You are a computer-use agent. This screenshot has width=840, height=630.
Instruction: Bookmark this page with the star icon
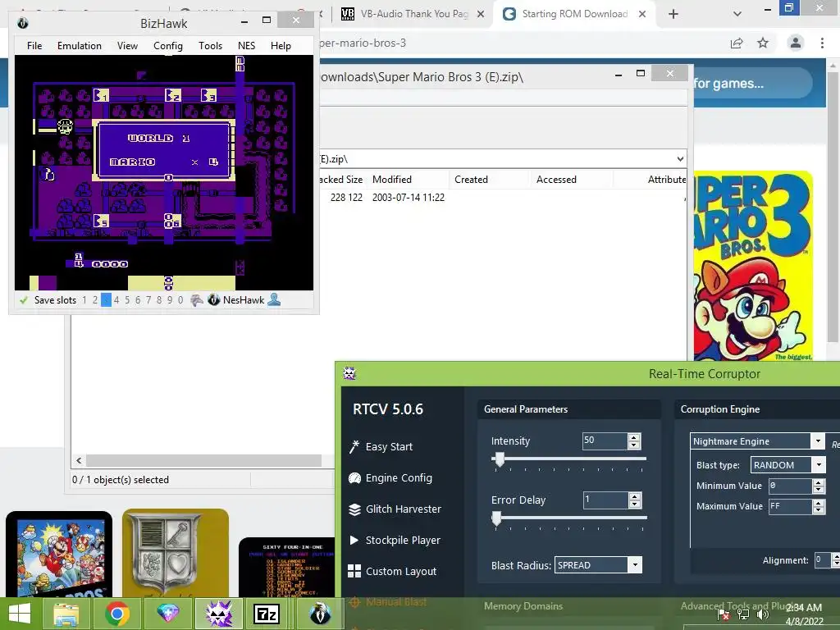point(763,43)
